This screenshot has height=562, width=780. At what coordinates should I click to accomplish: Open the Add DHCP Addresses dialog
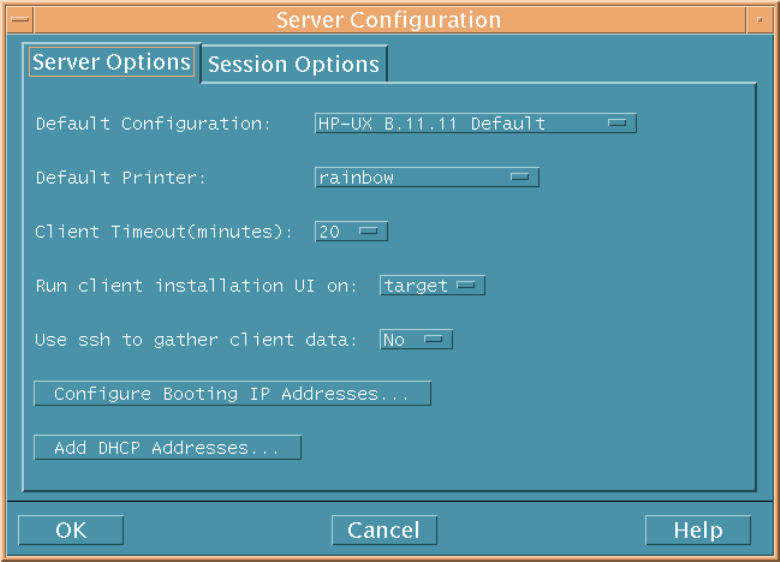167,448
